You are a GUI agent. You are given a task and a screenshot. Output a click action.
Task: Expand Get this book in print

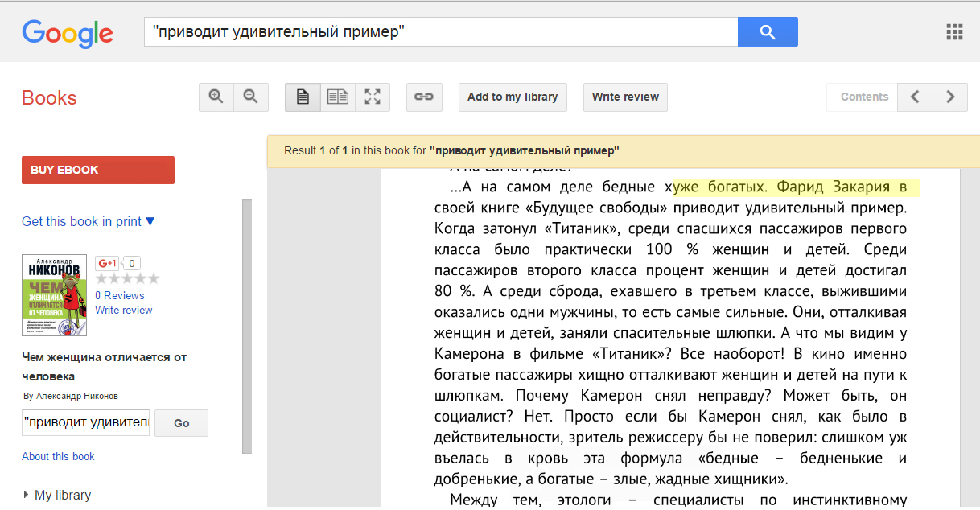point(88,222)
